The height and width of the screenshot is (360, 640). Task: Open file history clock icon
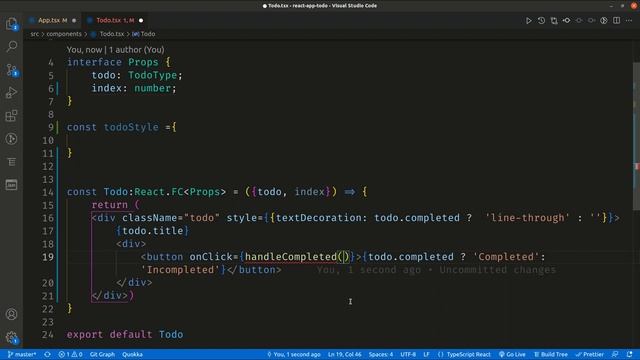541,20
